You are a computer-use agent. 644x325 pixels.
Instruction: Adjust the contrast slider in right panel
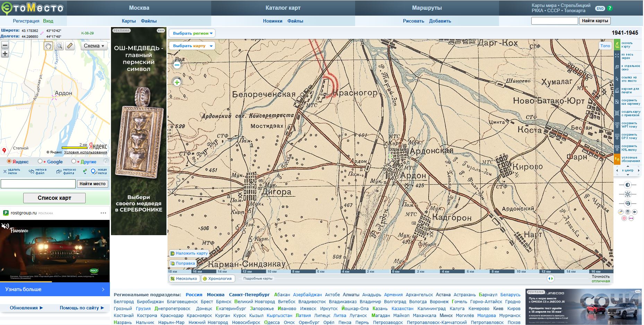click(x=627, y=185)
